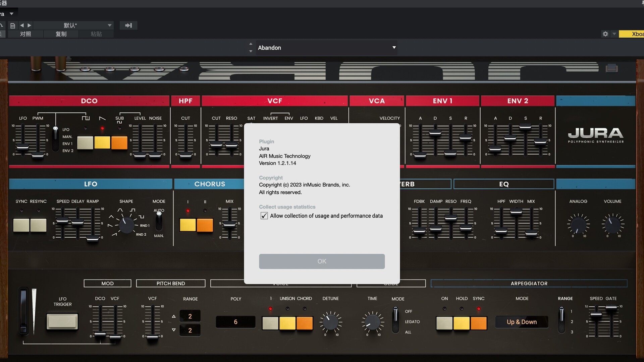The image size is (644, 362).
Task: Uncheck Allow collection of usage data checkbox
Action: coord(264,216)
